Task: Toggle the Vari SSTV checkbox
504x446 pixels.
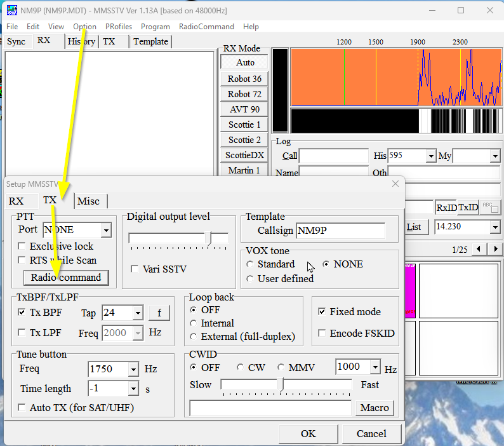Action: point(135,269)
